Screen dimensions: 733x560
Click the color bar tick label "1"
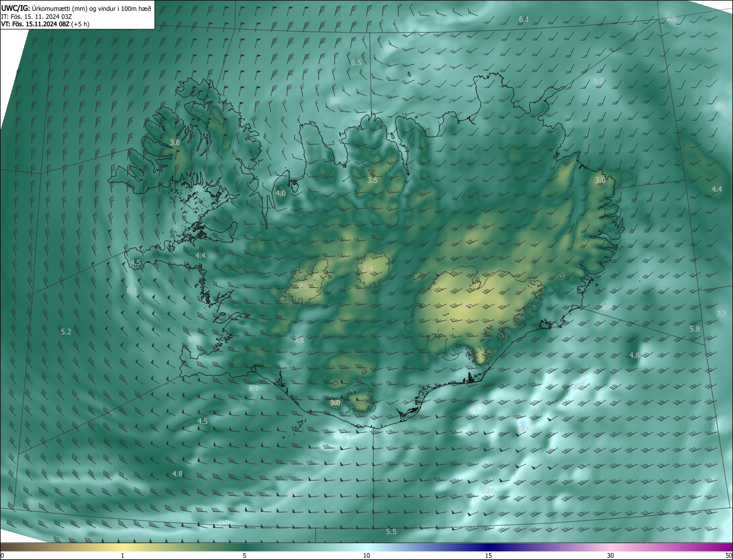tap(123, 555)
